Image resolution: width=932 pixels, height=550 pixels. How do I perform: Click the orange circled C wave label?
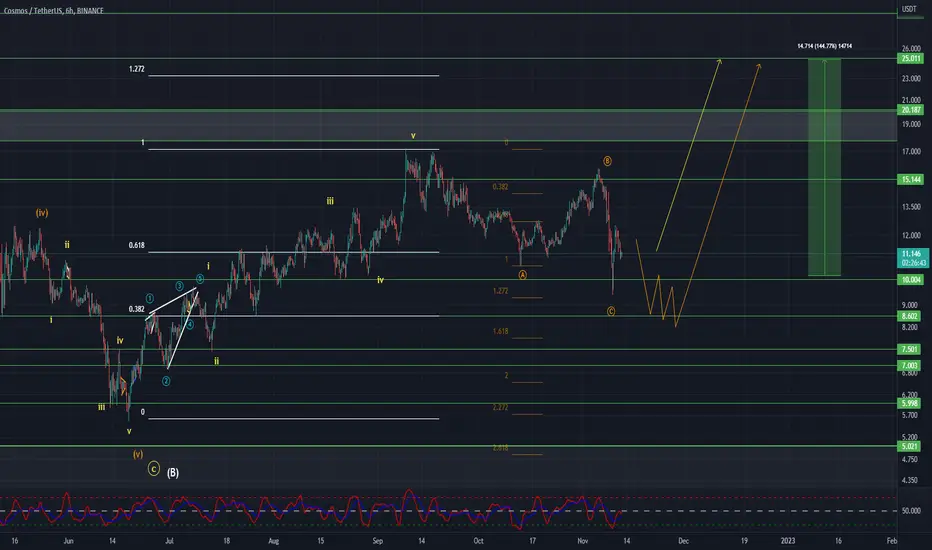(x=610, y=312)
